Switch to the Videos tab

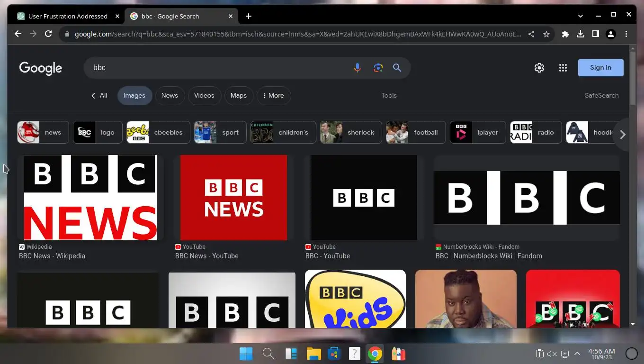coord(204,96)
